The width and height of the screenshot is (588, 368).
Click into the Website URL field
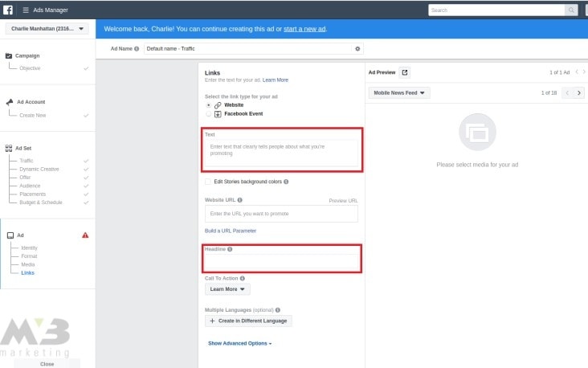pos(281,214)
